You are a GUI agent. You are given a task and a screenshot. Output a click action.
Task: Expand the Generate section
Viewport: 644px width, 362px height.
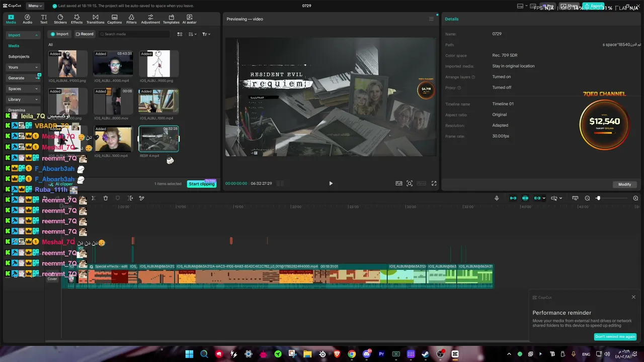point(23,78)
